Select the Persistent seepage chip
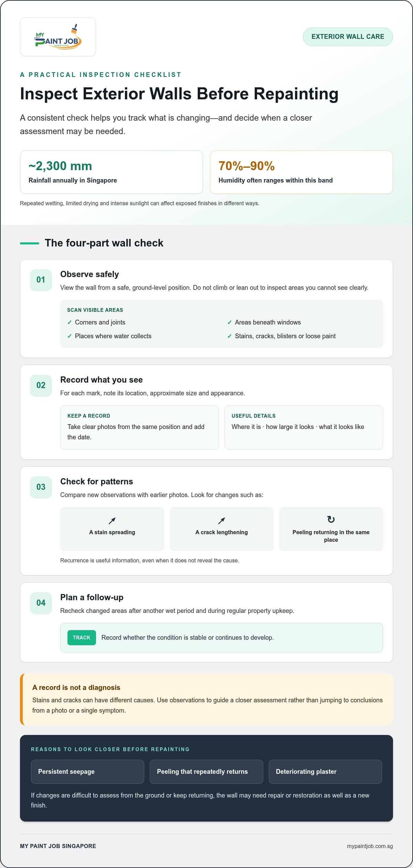Screen dimensions: 413x868 point(87,772)
